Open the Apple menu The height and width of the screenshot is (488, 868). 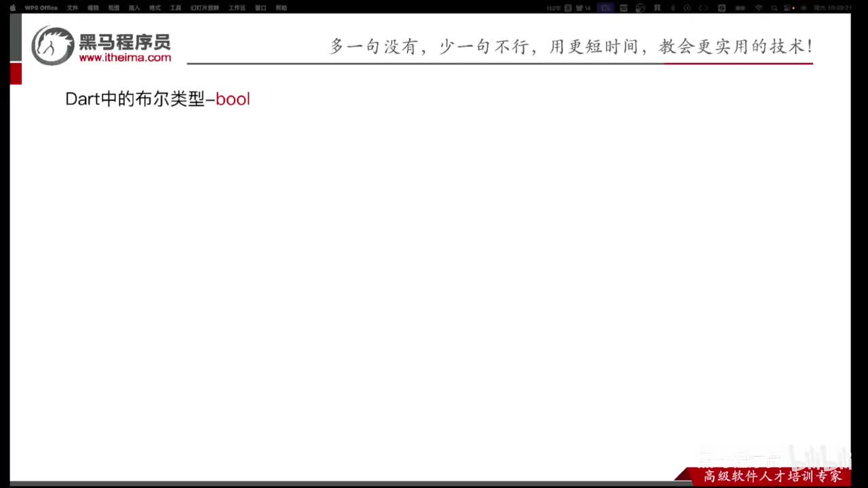click(x=12, y=7)
